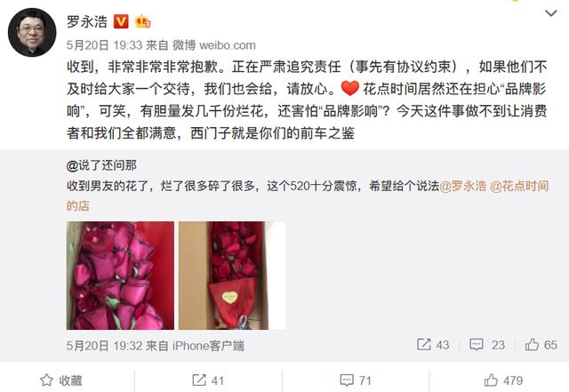Open the 罗永浩 username link
569x392 pixels.
click(x=87, y=21)
